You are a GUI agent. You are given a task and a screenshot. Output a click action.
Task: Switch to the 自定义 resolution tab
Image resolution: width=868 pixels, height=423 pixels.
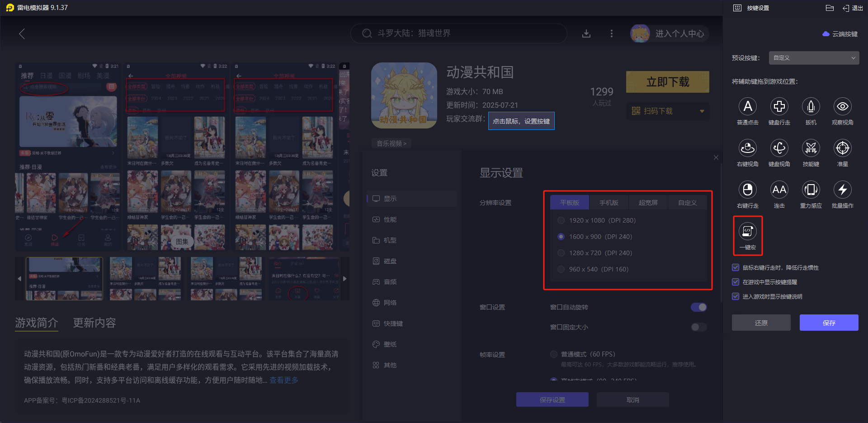[x=688, y=203]
